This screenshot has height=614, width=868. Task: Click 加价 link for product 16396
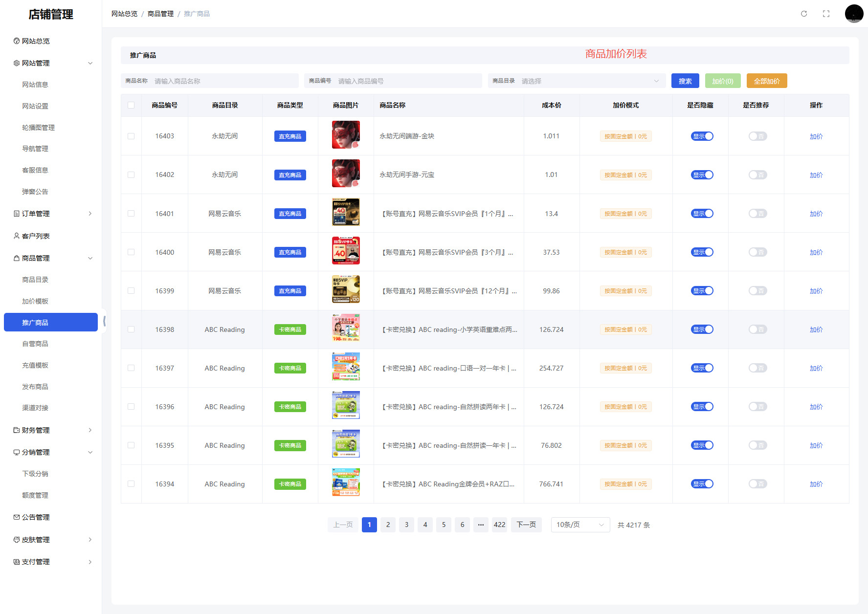click(816, 407)
